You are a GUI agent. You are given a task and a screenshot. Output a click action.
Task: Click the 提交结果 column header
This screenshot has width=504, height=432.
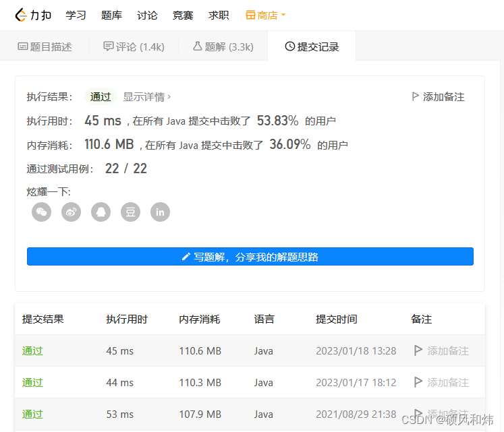43,319
